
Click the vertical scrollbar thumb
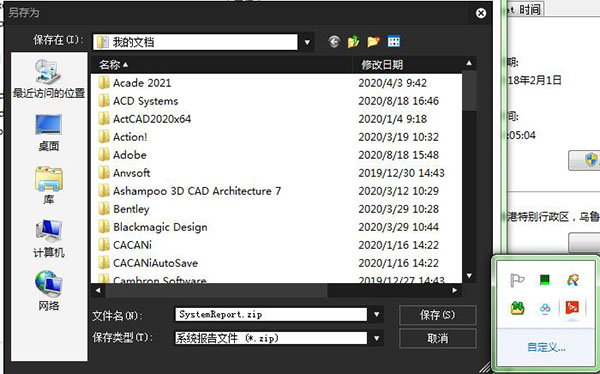pyautogui.click(x=470, y=90)
